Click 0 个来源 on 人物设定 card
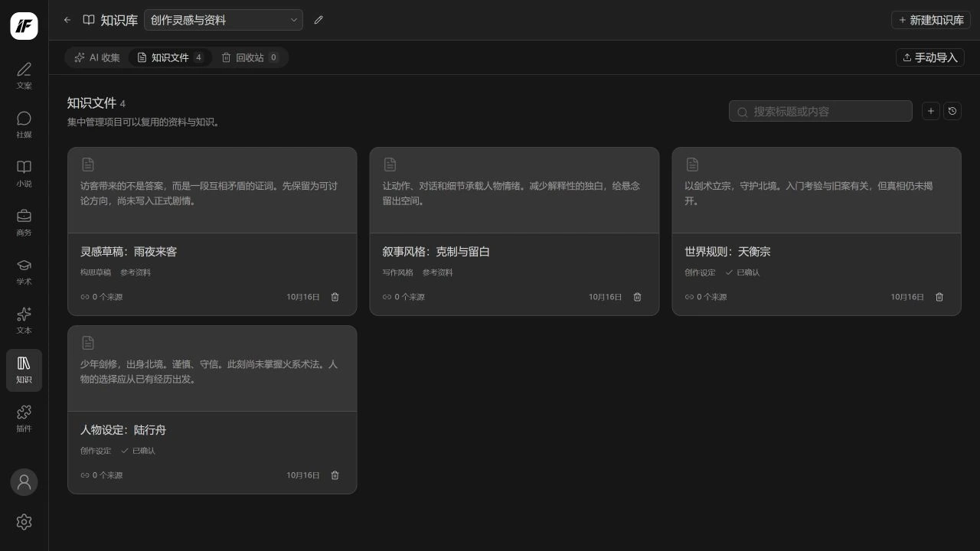 [102, 475]
